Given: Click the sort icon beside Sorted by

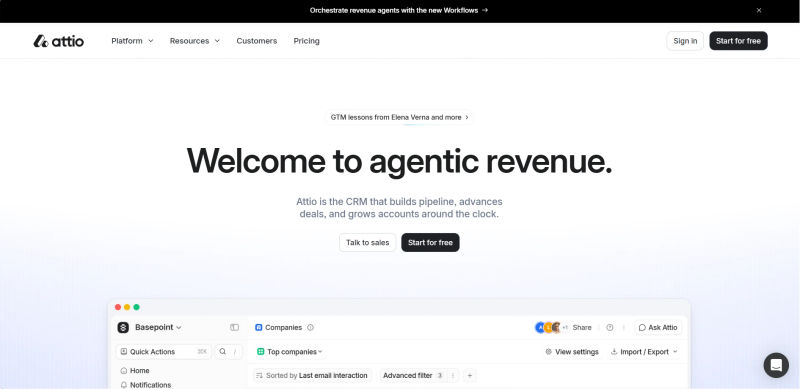Looking at the screenshot, I should [259, 375].
